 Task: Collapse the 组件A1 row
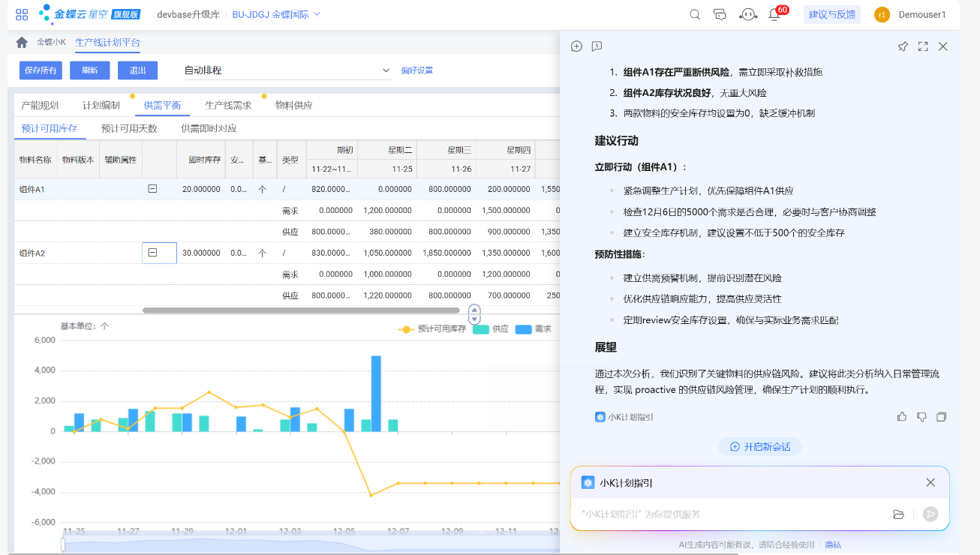tap(152, 189)
